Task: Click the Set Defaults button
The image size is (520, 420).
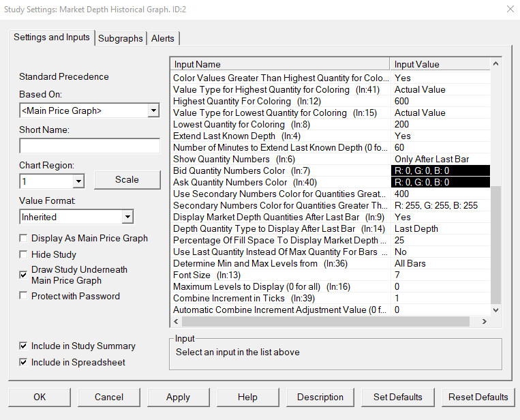Action: pos(397,397)
